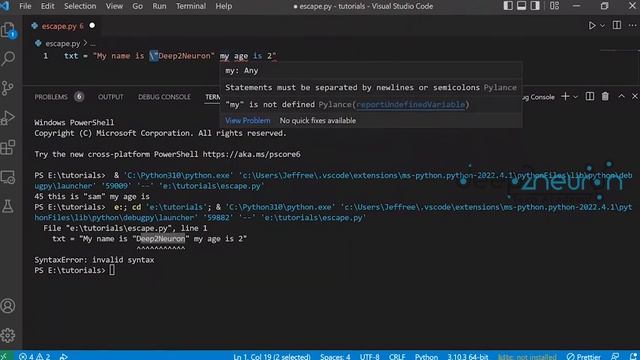This screenshot has width=640, height=360.
Task: Open the reportUndefinedVariable link
Action: pos(411,104)
